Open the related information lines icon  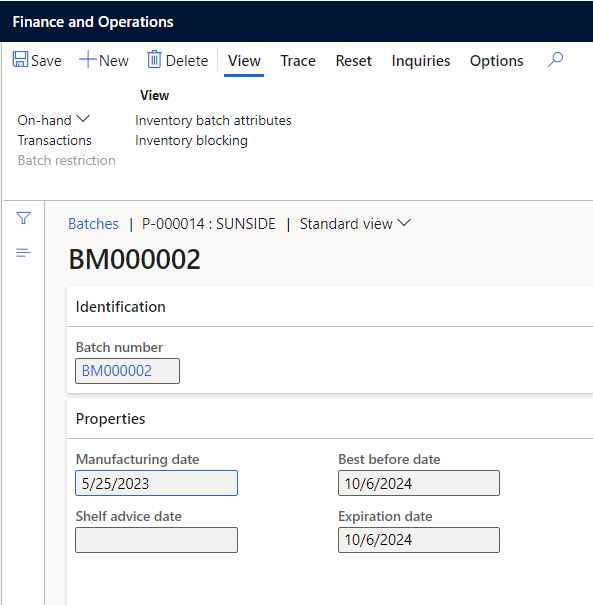click(x=23, y=253)
